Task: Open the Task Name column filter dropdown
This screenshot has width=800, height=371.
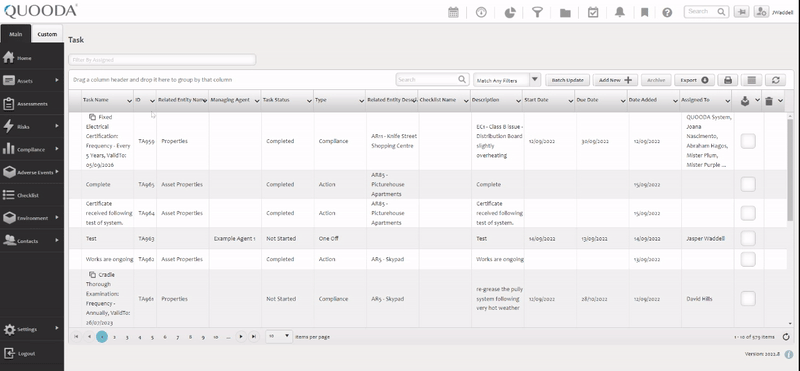Action: pyautogui.click(x=129, y=101)
